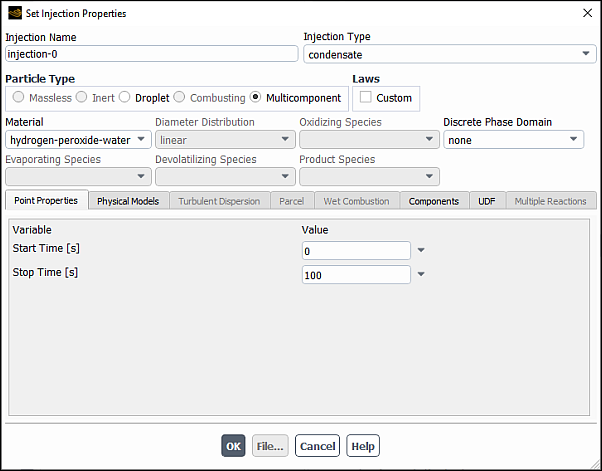Close the Set Injection Properties dialog
Image resolution: width=602 pixels, height=471 pixels.
click(x=587, y=13)
